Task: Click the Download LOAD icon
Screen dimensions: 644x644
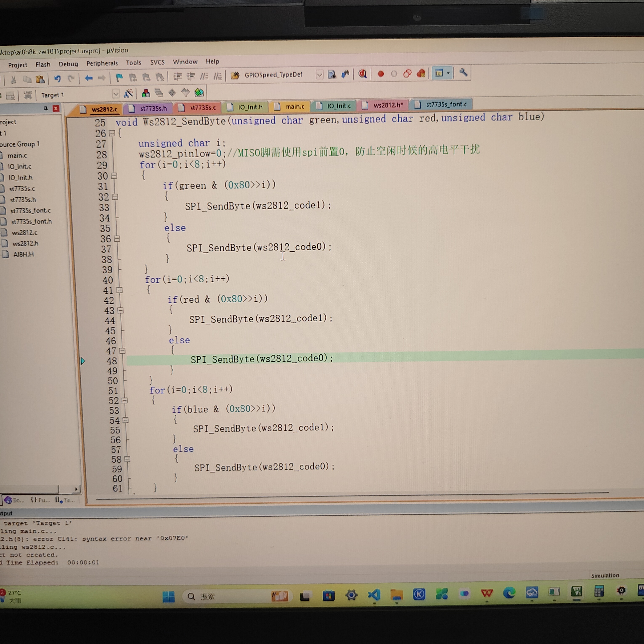Action: [x=28, y=95]
